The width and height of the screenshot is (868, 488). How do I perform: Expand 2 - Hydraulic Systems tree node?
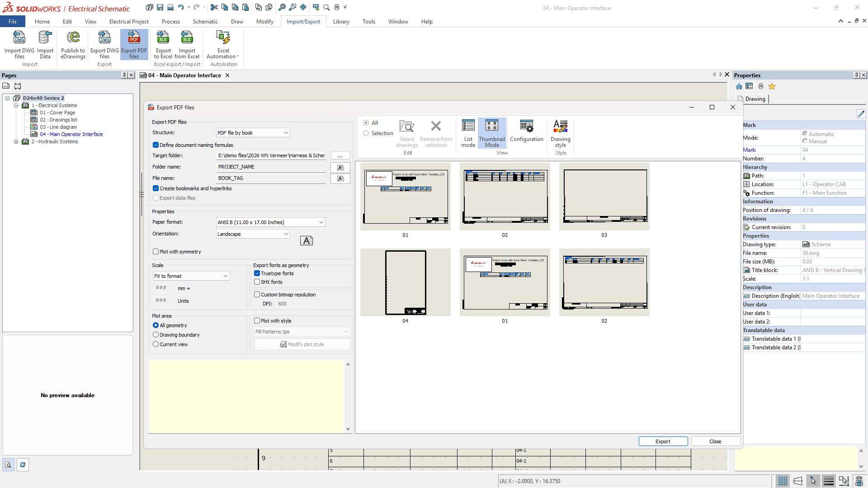click(x=16, y=141)
